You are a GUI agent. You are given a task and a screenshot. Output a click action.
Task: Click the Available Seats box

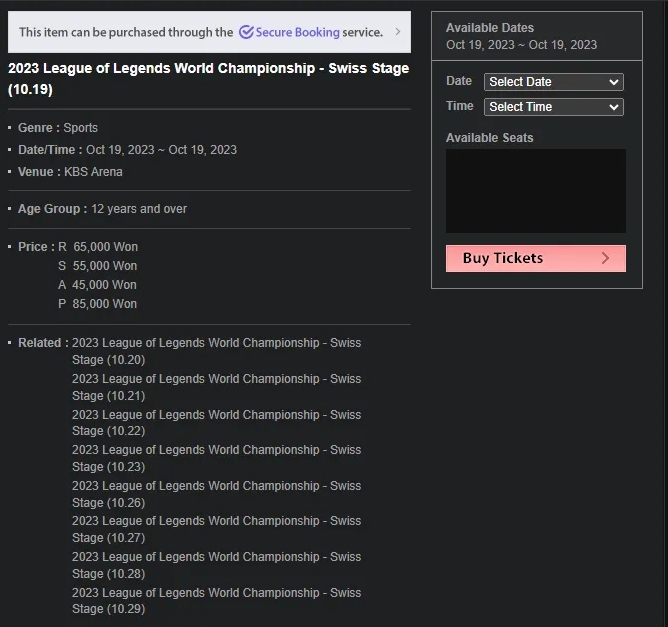click(536, 191)
